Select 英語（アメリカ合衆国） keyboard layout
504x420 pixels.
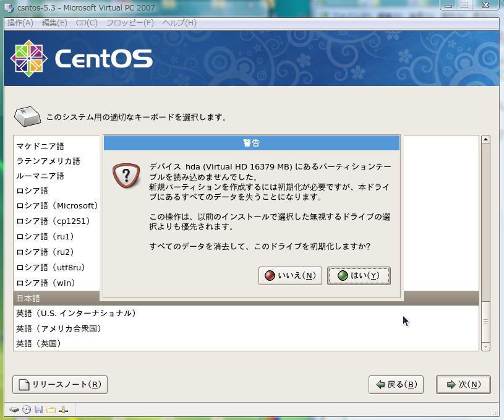tap(59, 328)
